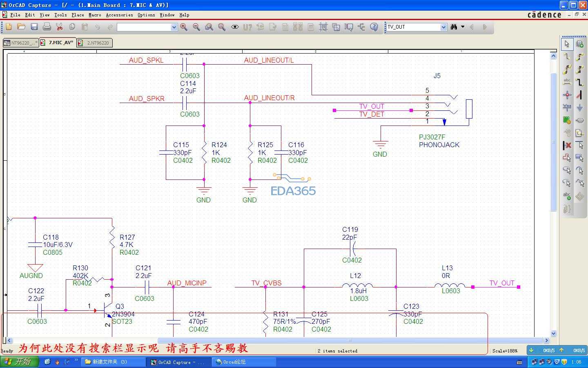The width and height of the screenshot is (588, 368).
Task: Click the horizontal scrollbar left arrow
Action: click(9, 340)
